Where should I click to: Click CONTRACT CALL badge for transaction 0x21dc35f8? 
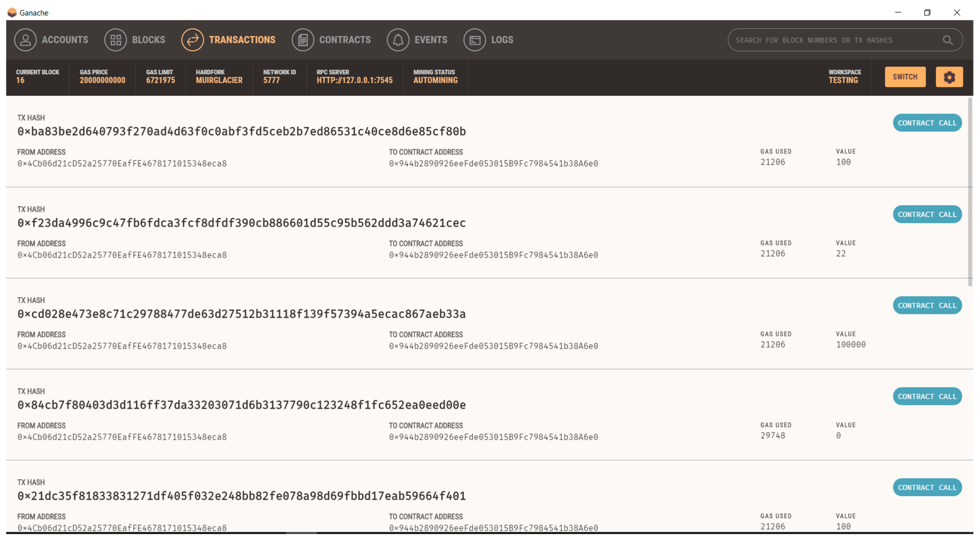coord(927,487)
